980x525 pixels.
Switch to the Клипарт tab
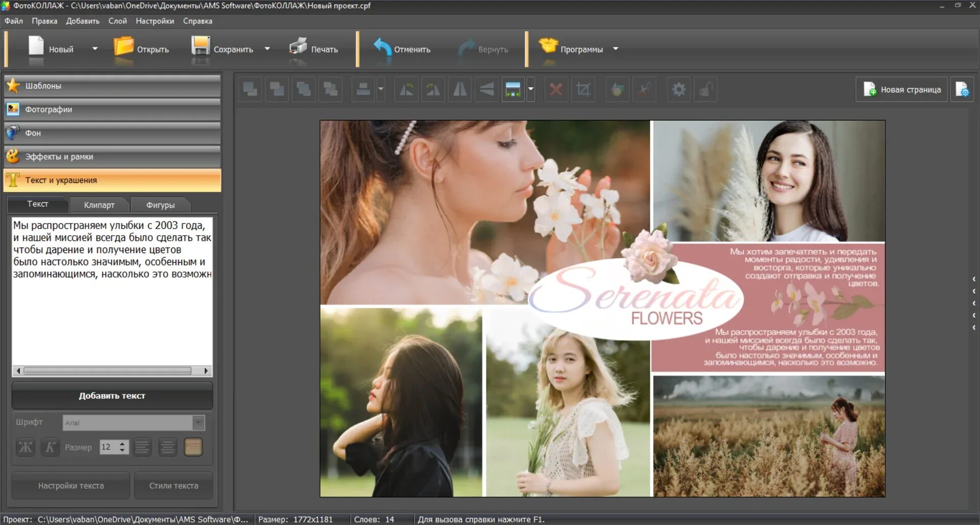[99, 205]
